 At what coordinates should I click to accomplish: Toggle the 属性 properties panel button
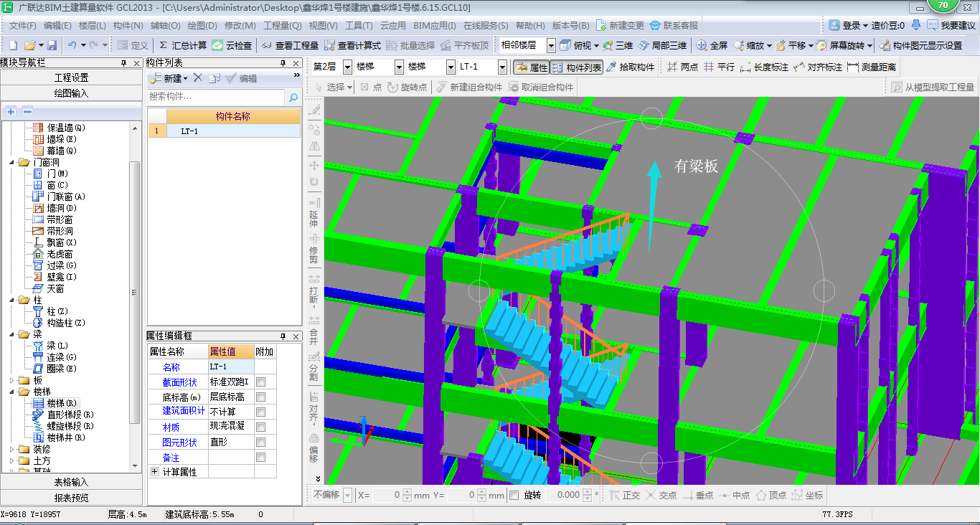tap(532, 67)
